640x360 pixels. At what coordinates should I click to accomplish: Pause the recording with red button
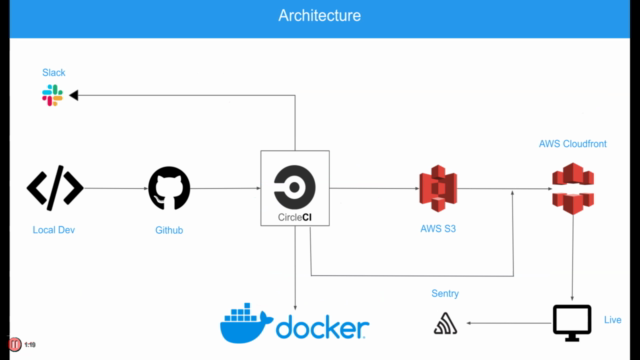tap(14, 344)
